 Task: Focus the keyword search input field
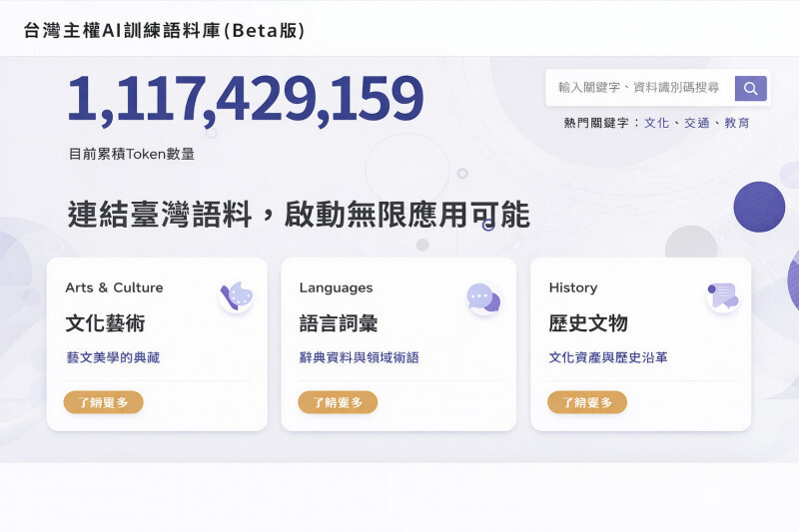tap(639, 89)
